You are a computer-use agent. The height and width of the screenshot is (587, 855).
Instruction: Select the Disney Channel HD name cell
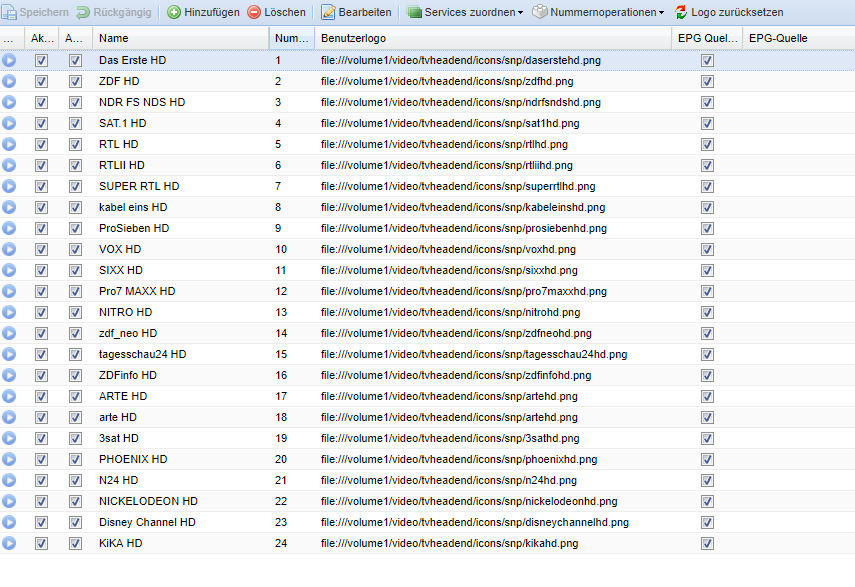180,522
